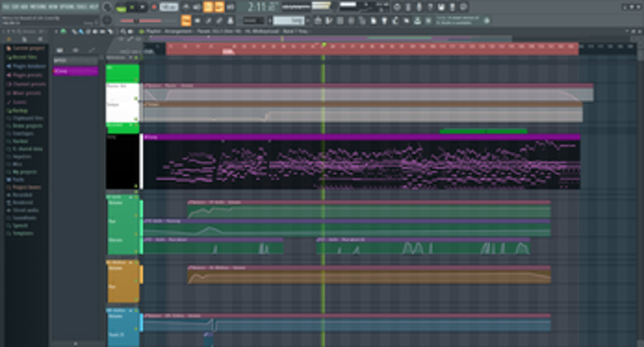Screen dimensions: 644x347
Task: Toggle the highlighted loop-recording icon
Action: [x=220, y=7]
